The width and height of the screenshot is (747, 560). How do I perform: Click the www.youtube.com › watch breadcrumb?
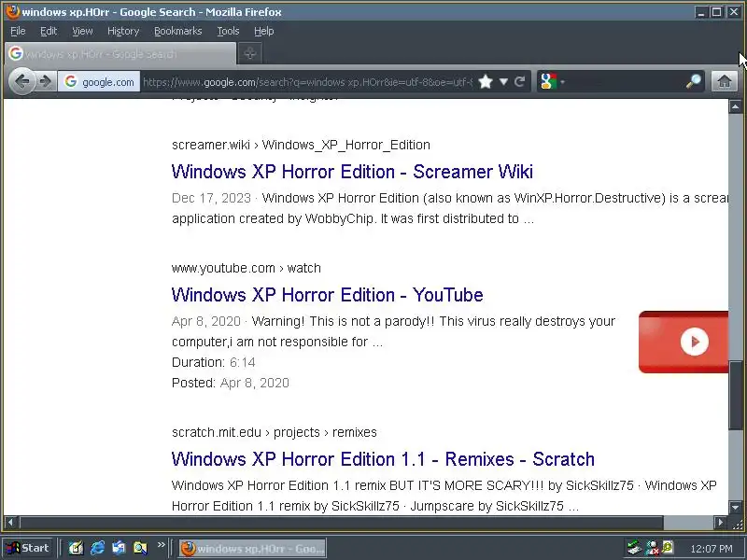coord(247,268)
